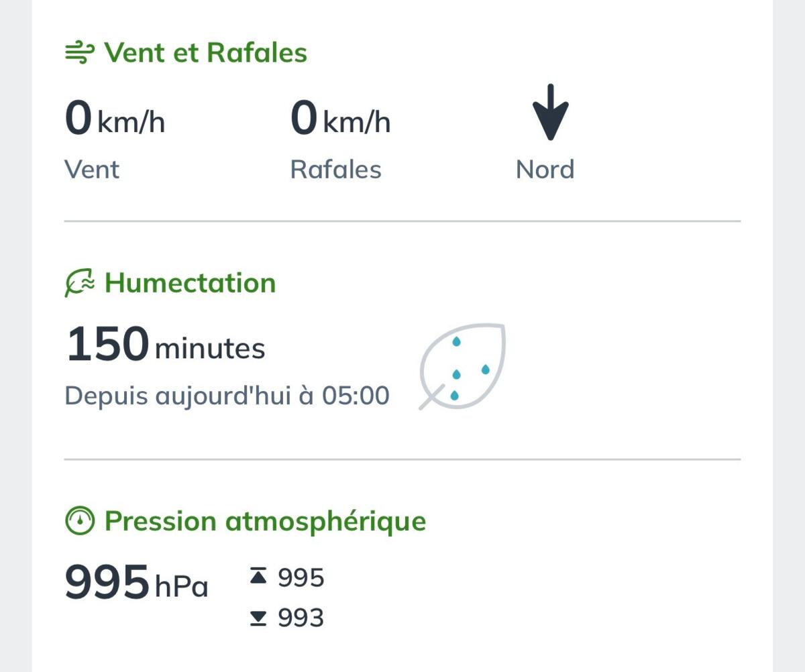Tap the Nord direction label
This screenshot has width=805, height=672.
coord(545,169)
